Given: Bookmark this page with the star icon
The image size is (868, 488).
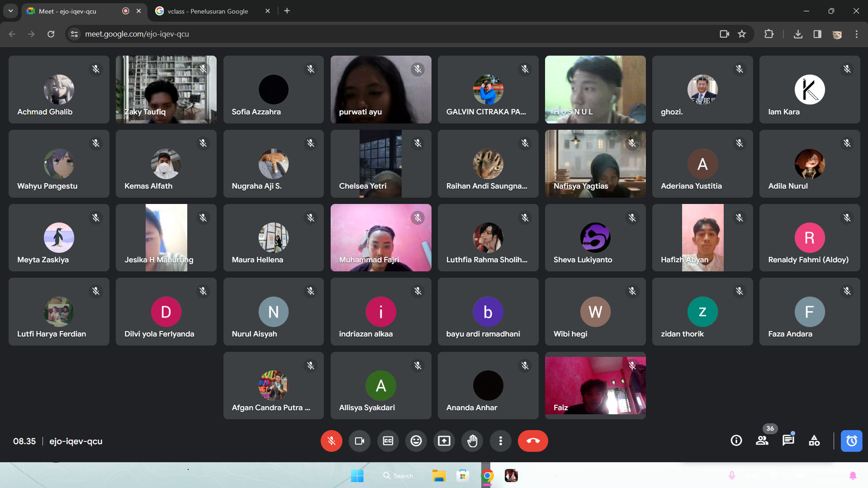Looking at the screenshot, I should point(742,34).
